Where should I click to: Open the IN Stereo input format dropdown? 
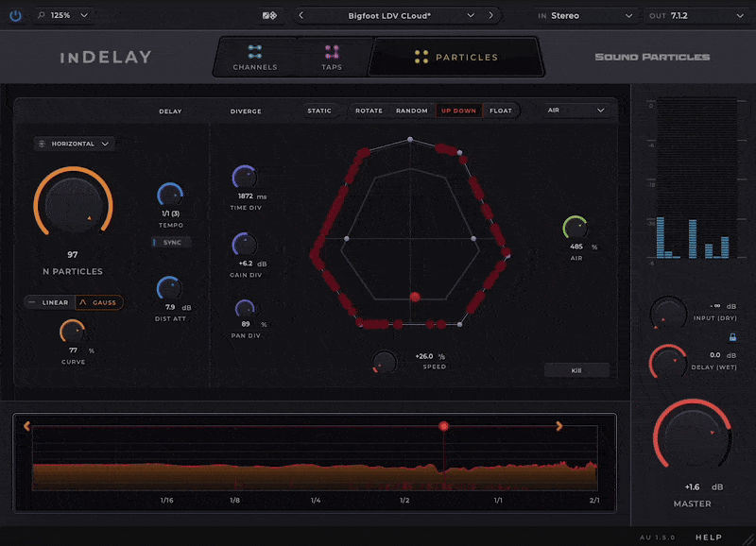click(x=585, y=16)
